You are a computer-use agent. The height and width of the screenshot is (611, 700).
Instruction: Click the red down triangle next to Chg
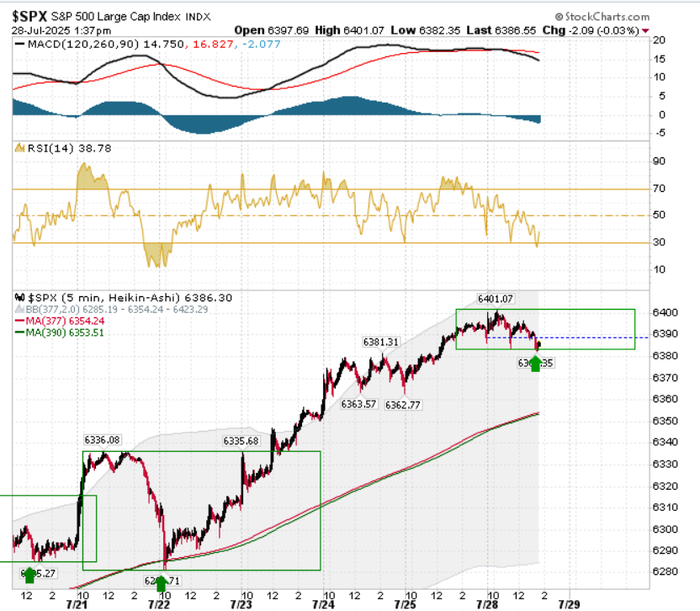(645, 31)
